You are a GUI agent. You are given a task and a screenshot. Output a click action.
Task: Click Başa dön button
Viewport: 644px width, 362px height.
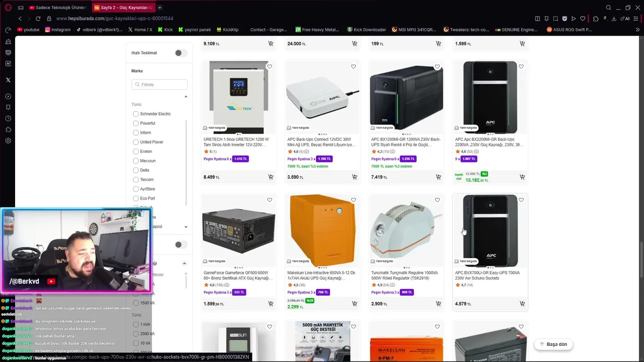click(x=553, y=344)
